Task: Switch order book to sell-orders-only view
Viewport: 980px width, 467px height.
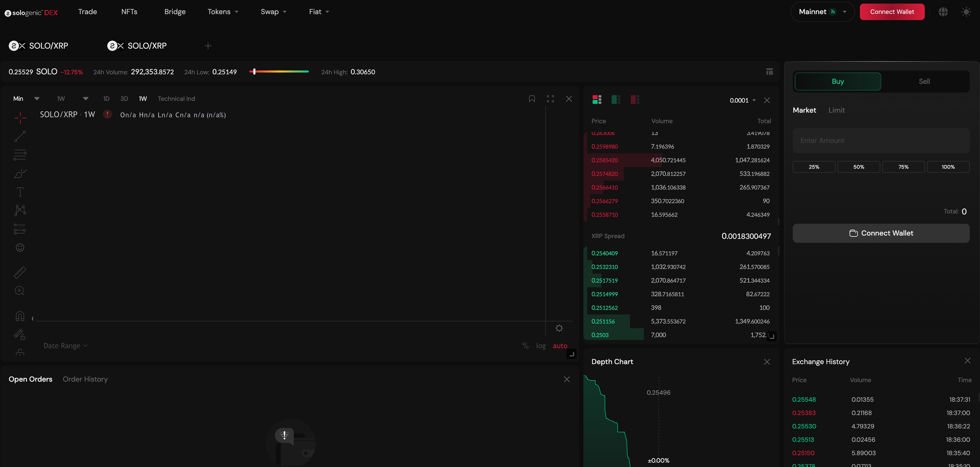Action: [635, 99]
